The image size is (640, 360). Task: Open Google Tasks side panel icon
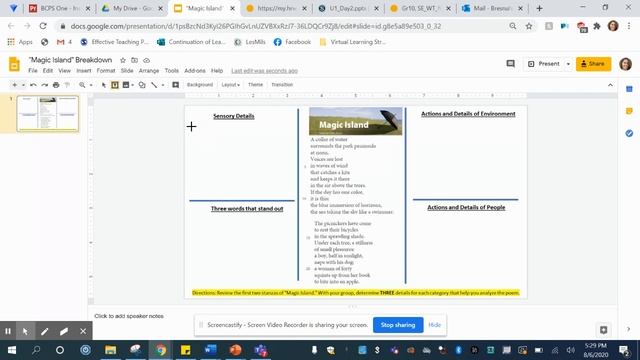pyautogui.click(x=629, y=133)
